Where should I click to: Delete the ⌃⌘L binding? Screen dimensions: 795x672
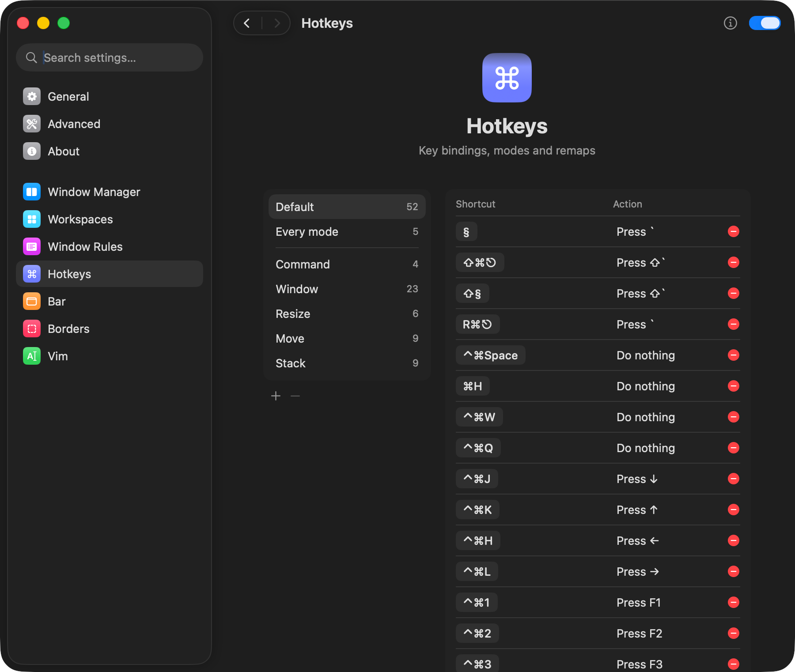(x=734, y=571)
